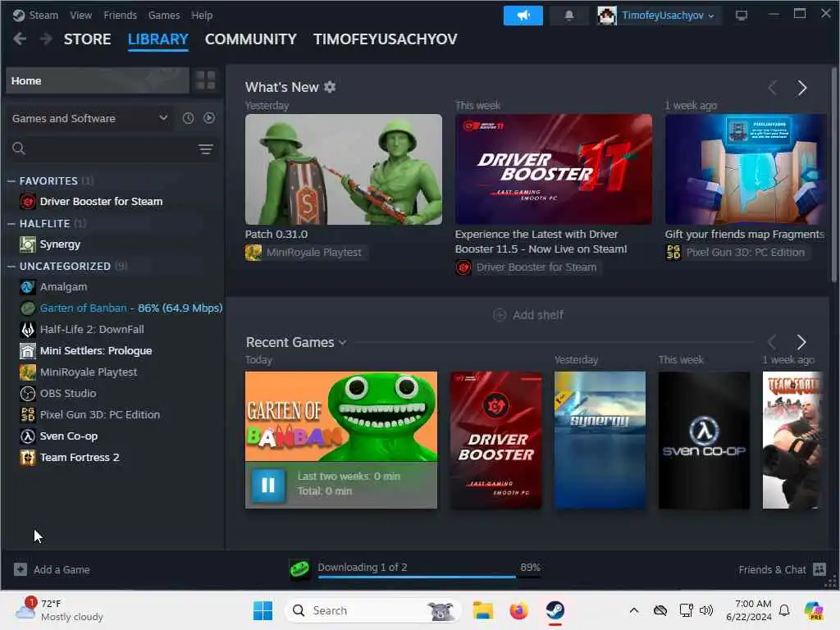Image resolution: width=840 pixels, height=630 pixels.
Task: Switch to the COMMUNITY tab
Action: [251, 39]
